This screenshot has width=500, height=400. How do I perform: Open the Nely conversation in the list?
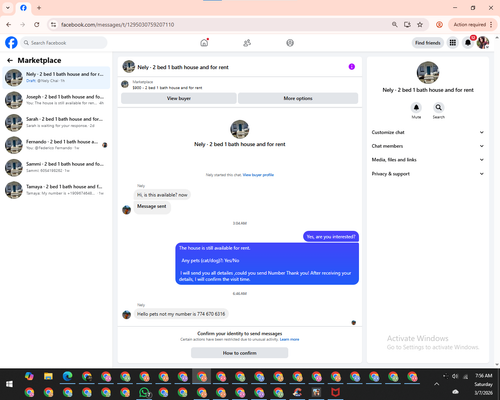[x=56, y=77]
